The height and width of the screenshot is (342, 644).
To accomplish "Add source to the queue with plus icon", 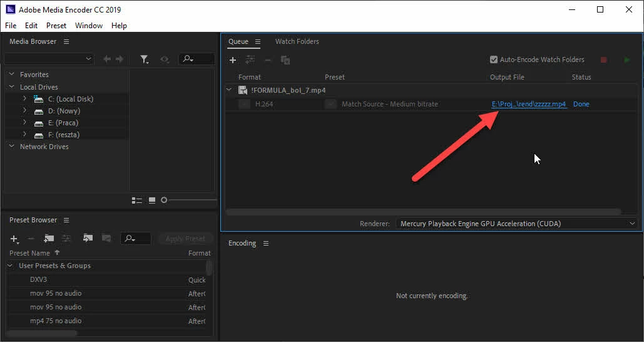I will click(233, 60).
